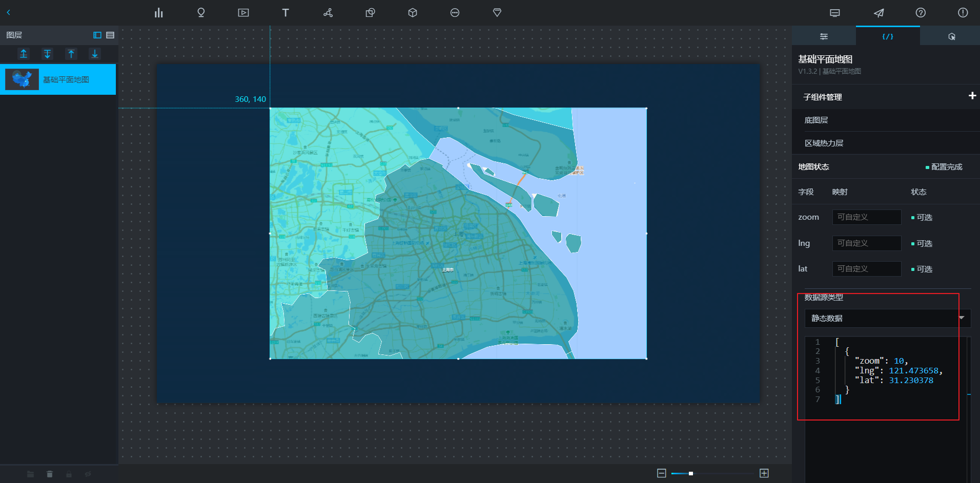Expand the 3D cube components menu
The image size is (980, 483).
pyautogui.click(x=413, y=13)
